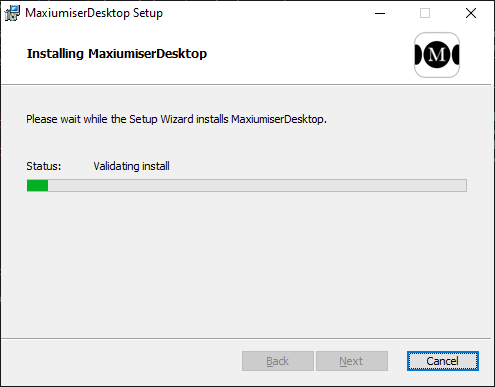
Task: Click the Please wait message text
Action: pyautogui.click(x=176, y=119)
